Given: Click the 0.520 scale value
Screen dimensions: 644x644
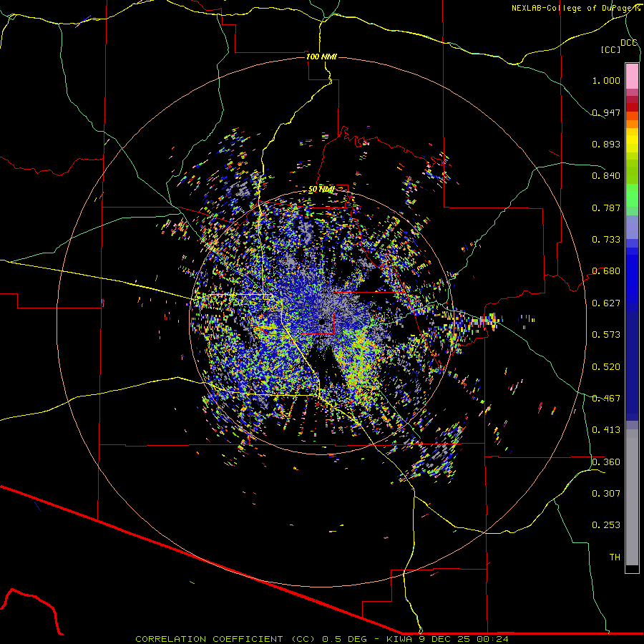Looking at the screenshot, I should coord(606,367).
